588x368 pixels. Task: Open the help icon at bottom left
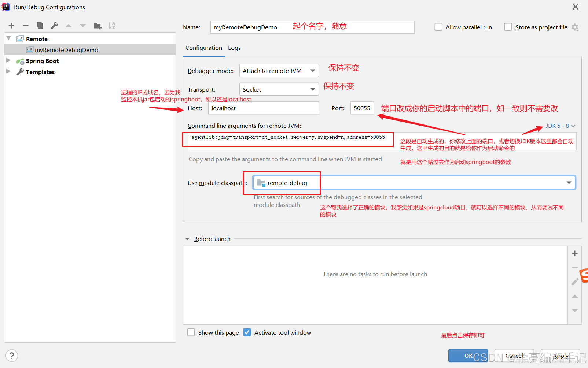[x=11, y=355]
